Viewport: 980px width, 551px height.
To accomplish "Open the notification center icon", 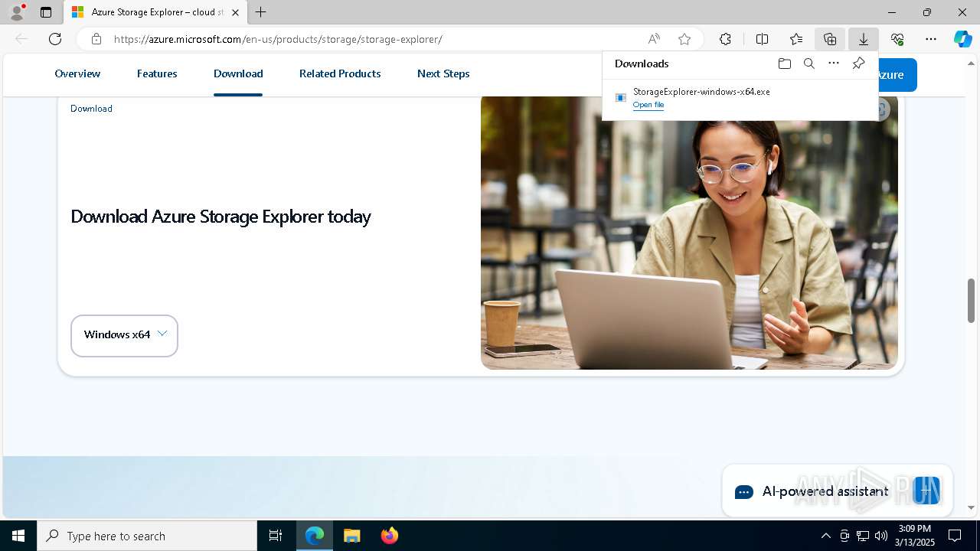I will (x=955, y=536).
